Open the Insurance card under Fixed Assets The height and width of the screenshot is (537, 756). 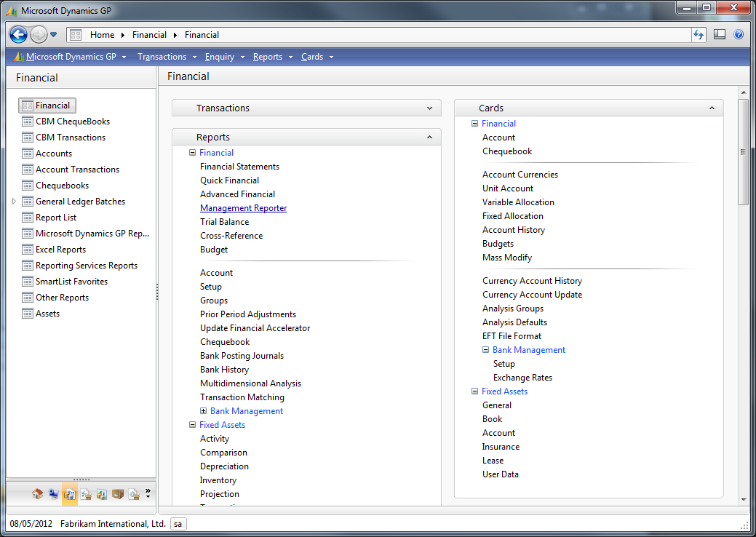501,447
